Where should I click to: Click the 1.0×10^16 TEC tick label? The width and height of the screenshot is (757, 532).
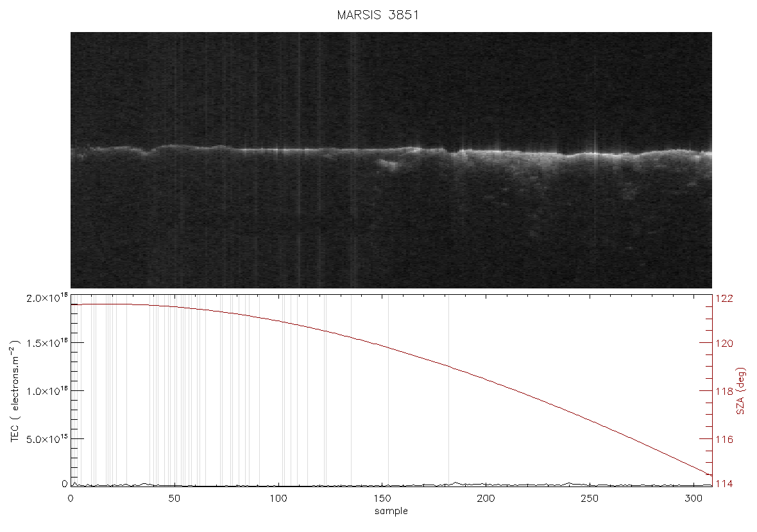(x=47, y=391)
